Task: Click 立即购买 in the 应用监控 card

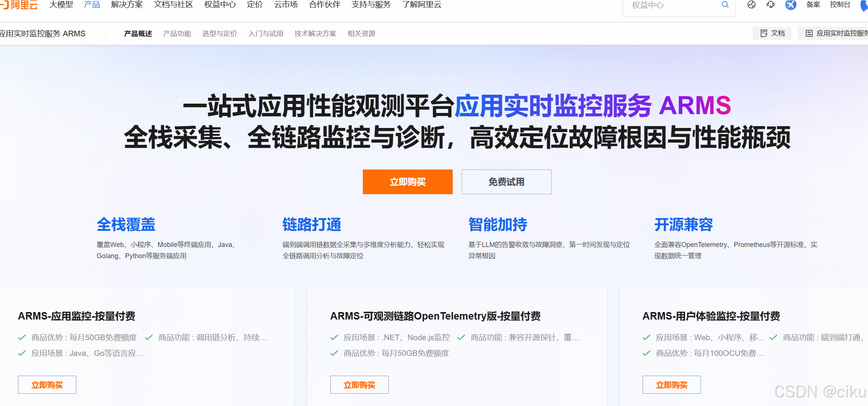Action: [x=47, y=385]
